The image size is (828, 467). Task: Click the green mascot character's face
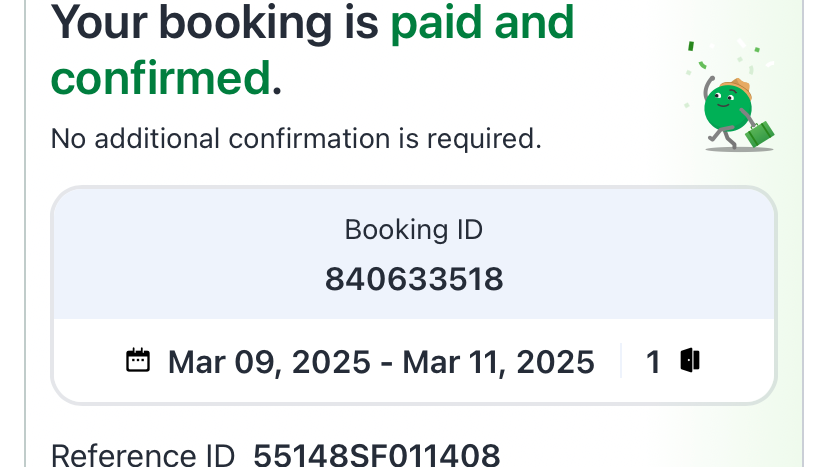click(x=724, y=107)
